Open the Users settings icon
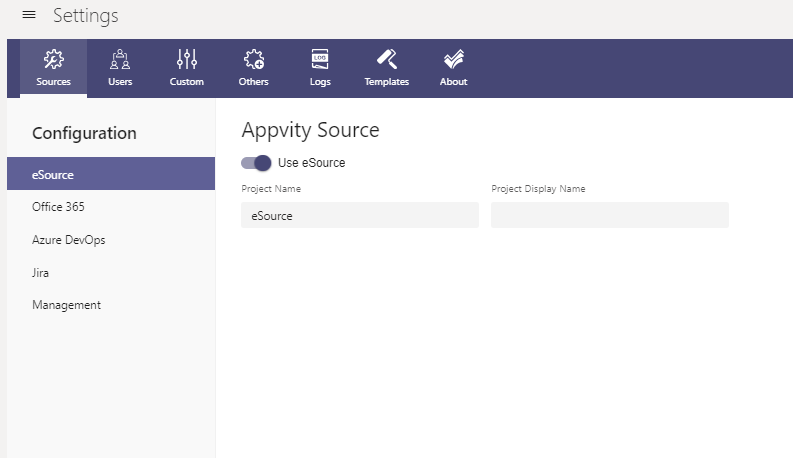The width and height of the screenshot is (793, 458). tap(120, 59)
